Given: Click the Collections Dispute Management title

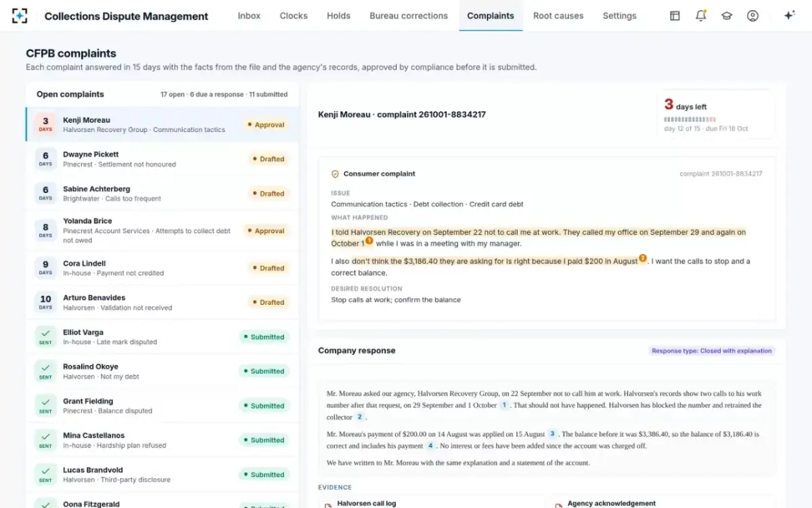Looking at the screenshot, I should (127, 16).
